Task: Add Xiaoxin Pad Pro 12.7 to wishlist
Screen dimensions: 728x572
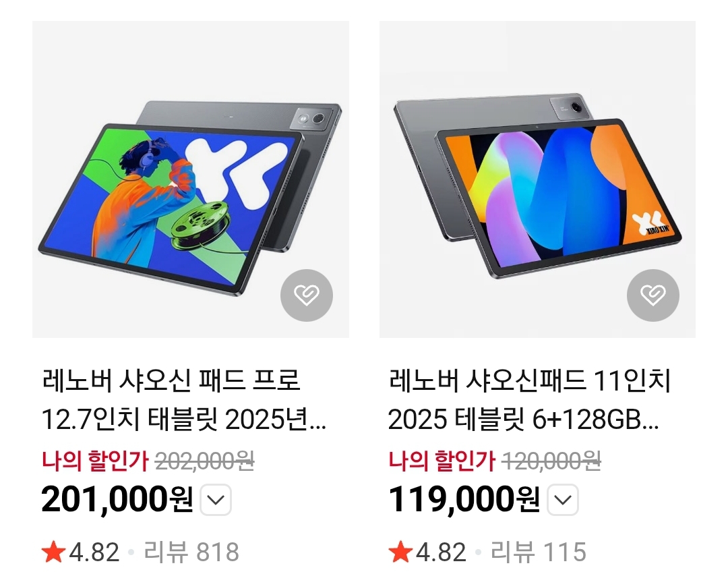Action: pyautogui.click(x=307, y=295)
